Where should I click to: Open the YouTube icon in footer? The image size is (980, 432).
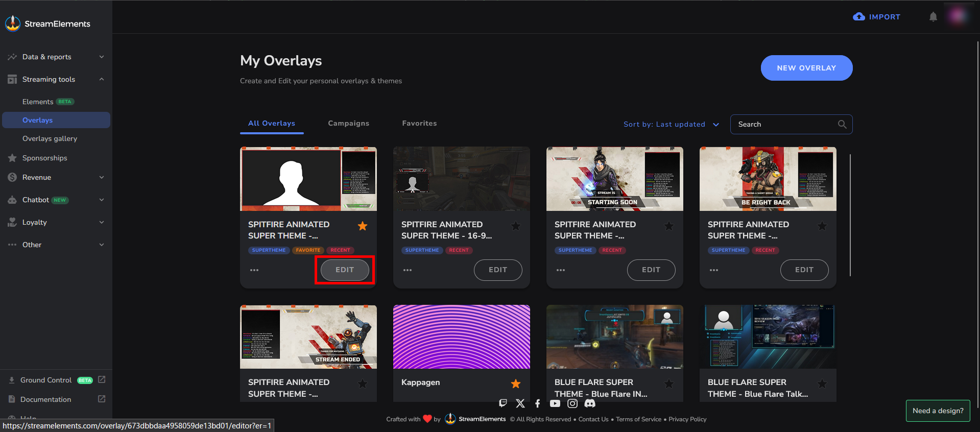555,403
